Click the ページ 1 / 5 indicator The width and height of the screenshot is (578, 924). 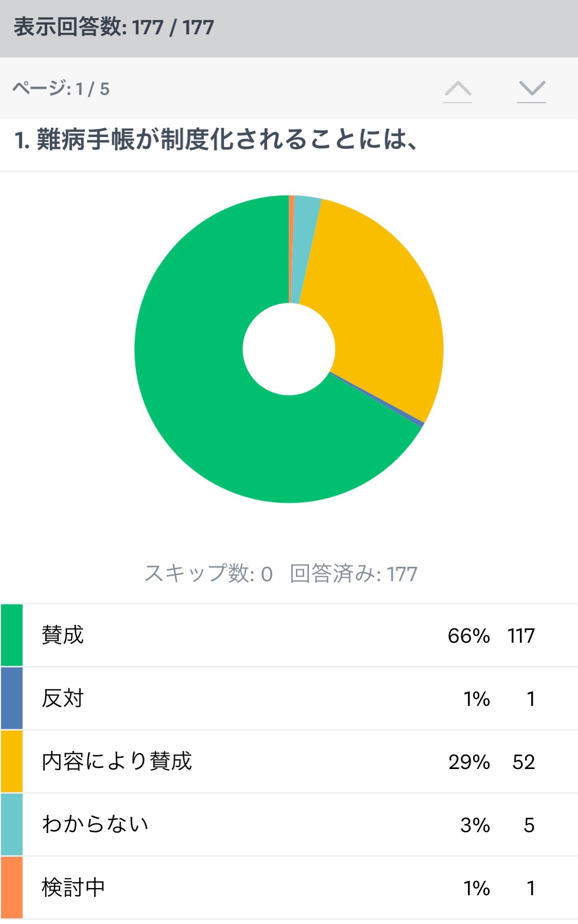click(61, 89)
